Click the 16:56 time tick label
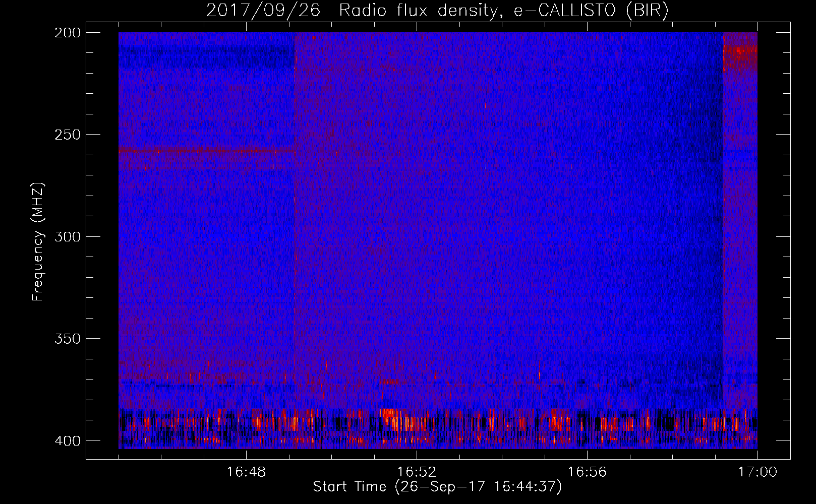The width and height of the screenshot is (816, 504). click(x=587, y=472)
